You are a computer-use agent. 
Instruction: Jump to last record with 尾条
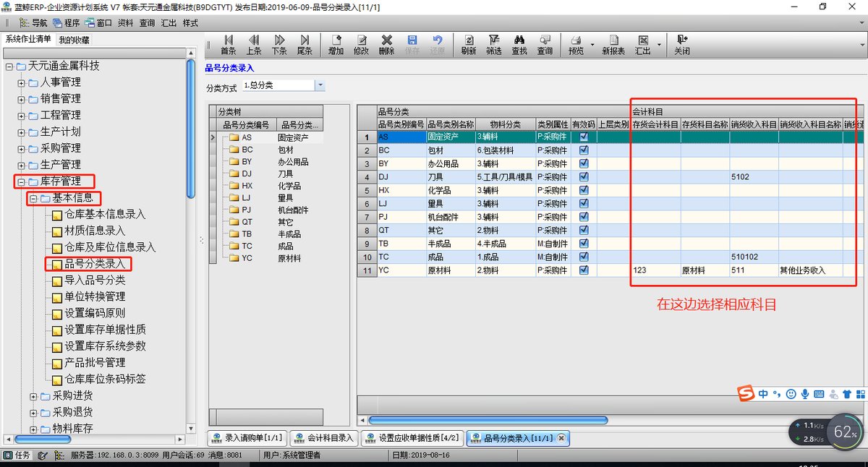click(305, 45)
